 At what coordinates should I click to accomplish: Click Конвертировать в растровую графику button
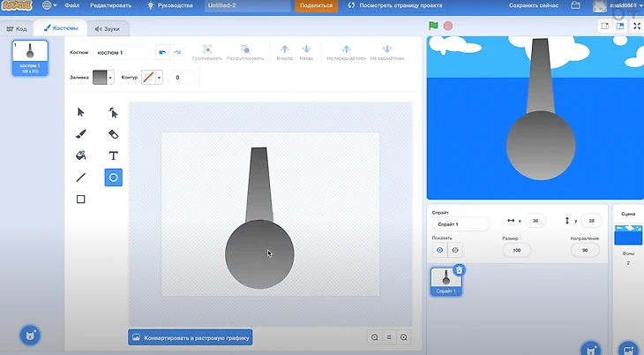(x=191, y=337)
